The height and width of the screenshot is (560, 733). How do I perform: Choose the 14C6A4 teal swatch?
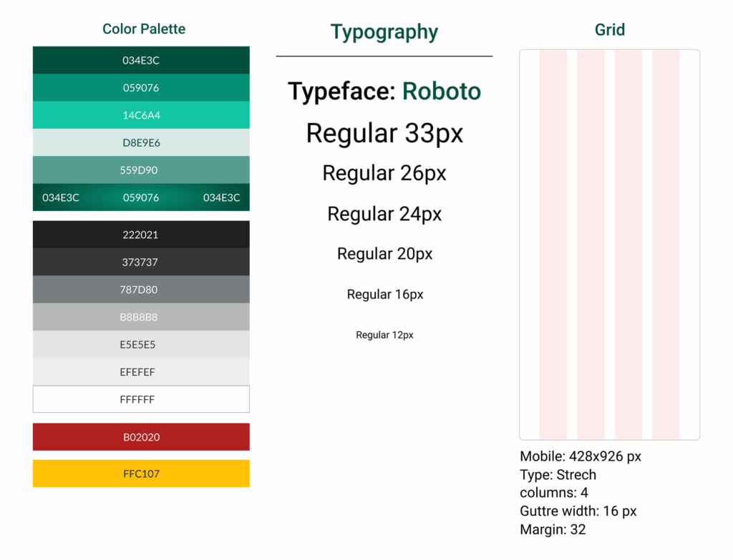pyautogui.click(x=141, y=115)
